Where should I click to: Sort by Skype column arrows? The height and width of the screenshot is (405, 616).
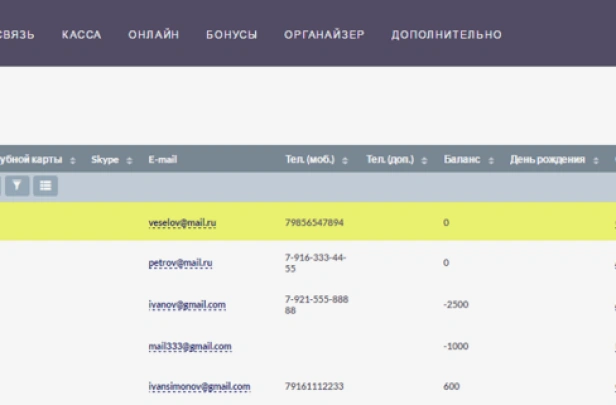130,160
